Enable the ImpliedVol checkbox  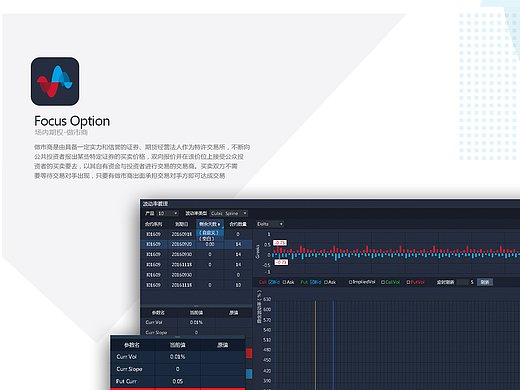(350, 282)
